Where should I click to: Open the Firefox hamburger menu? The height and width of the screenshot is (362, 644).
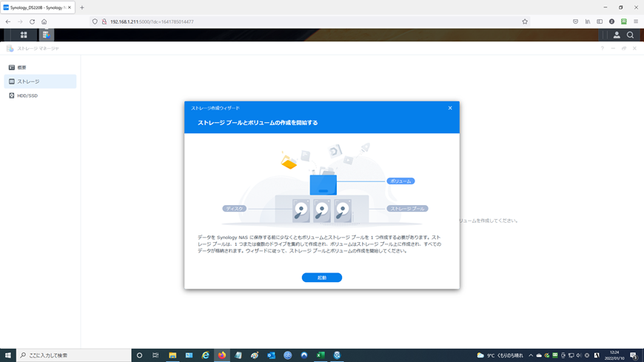636,21
